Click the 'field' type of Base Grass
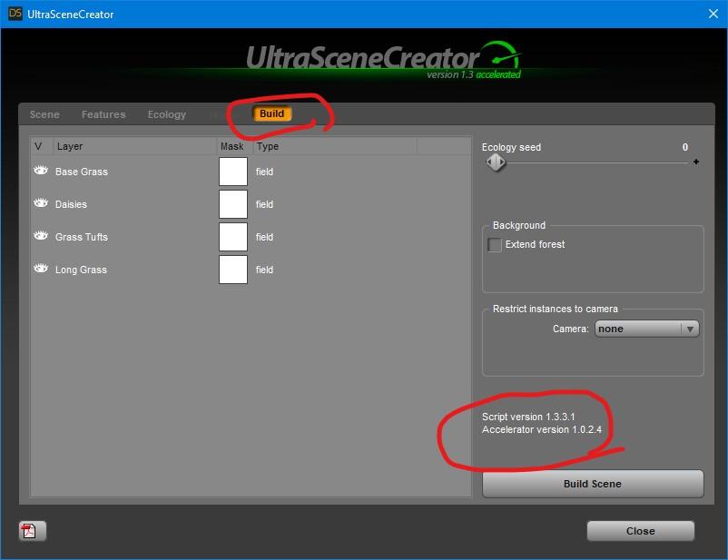This screenshot has height=560, width=728. point(264,172)
